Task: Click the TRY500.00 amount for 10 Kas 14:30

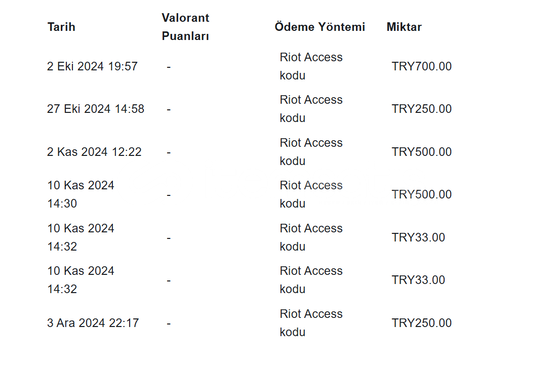Action: tap(422, 194)
